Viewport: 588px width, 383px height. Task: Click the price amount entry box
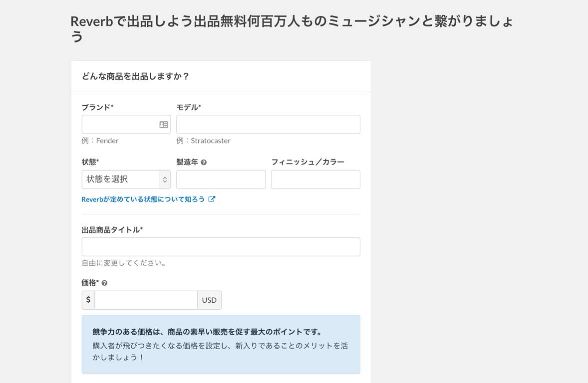coord(146,300)
